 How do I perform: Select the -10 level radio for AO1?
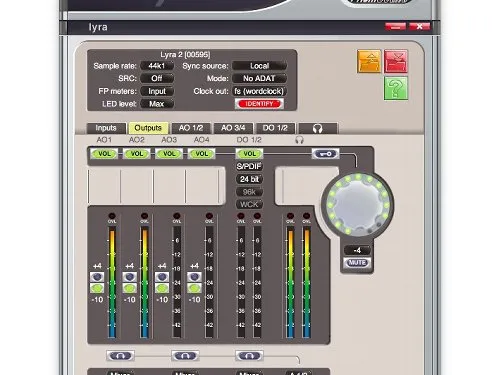[97, 288]
